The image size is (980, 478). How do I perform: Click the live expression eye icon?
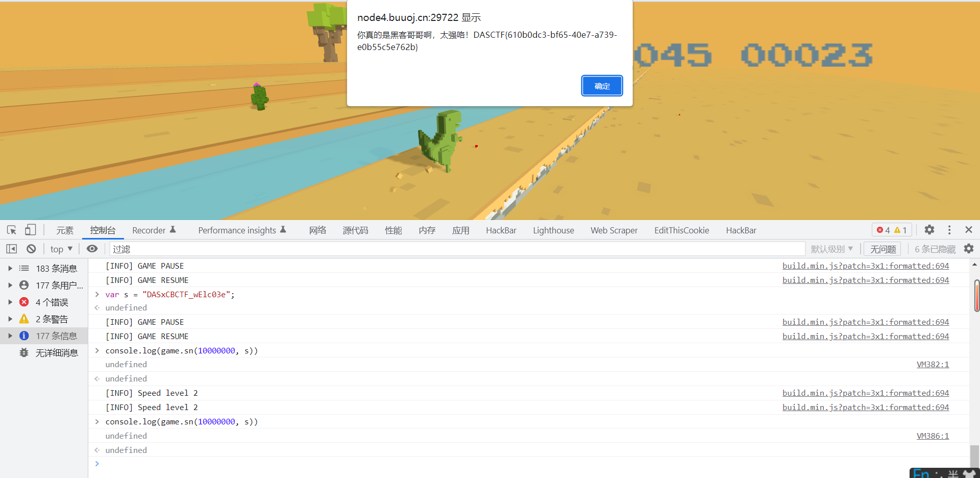click(92, 249)
